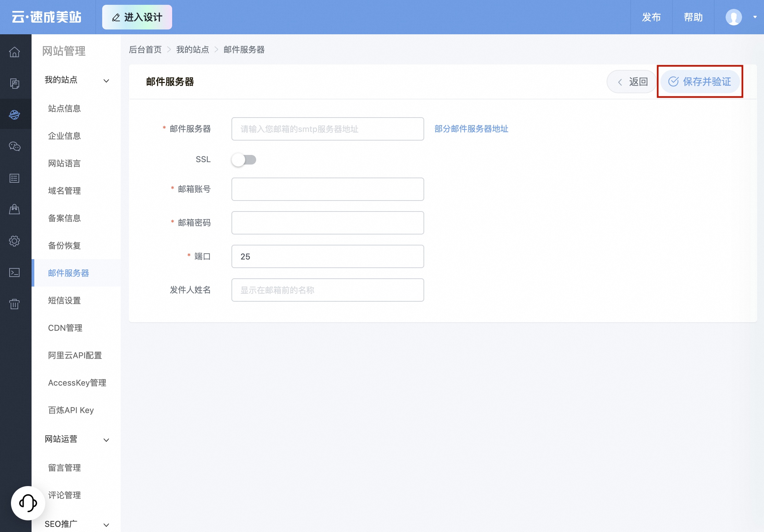Click the 云·速成美站 logo
764x532 pixels.
[47, 17]
